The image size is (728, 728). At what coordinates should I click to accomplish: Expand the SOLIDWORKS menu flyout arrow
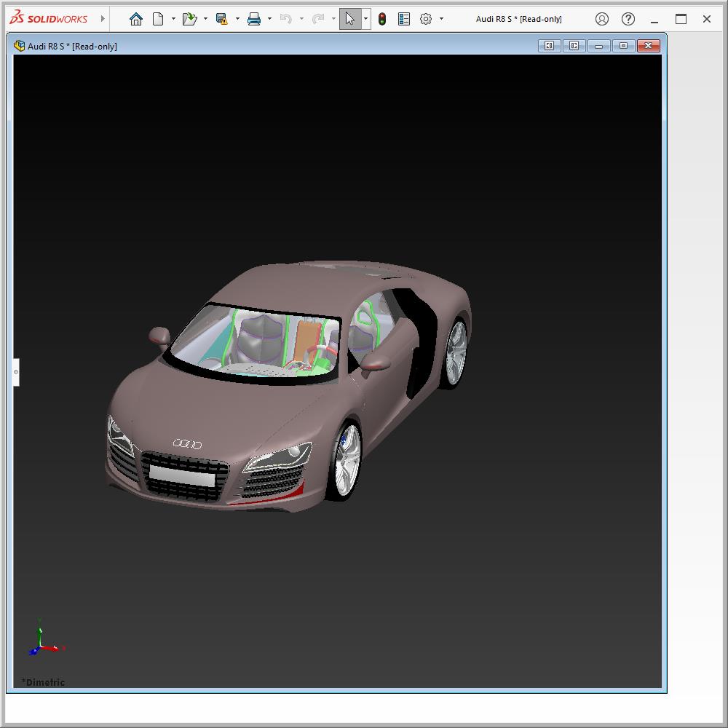click(103, 19)
